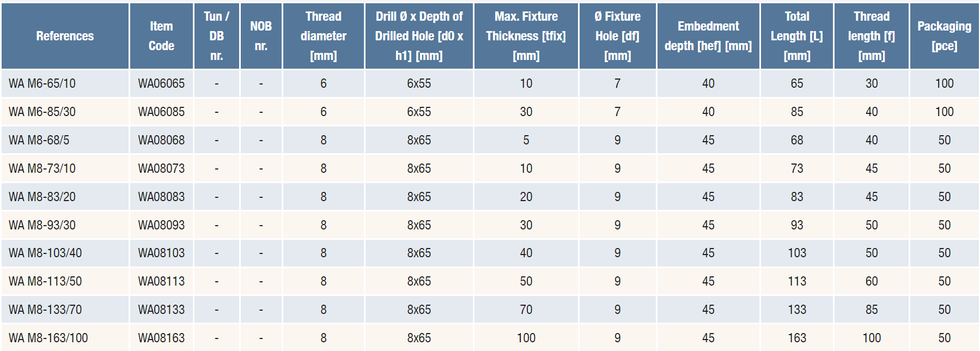980x351 pixels.
Task: Select the Total Length column header
Action: pos(796,36)
